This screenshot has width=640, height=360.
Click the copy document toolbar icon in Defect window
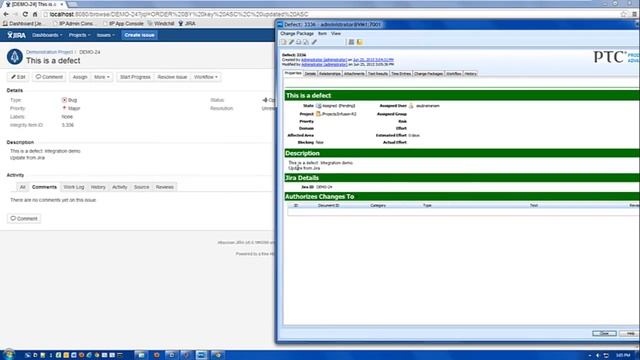point(306,42)
